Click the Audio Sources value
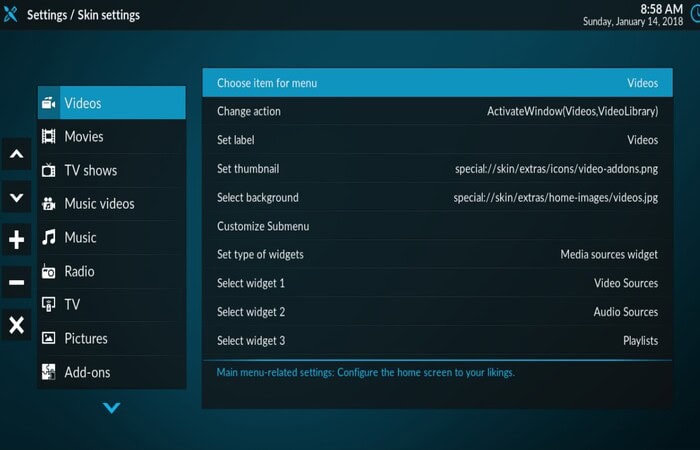 point(625,312)
